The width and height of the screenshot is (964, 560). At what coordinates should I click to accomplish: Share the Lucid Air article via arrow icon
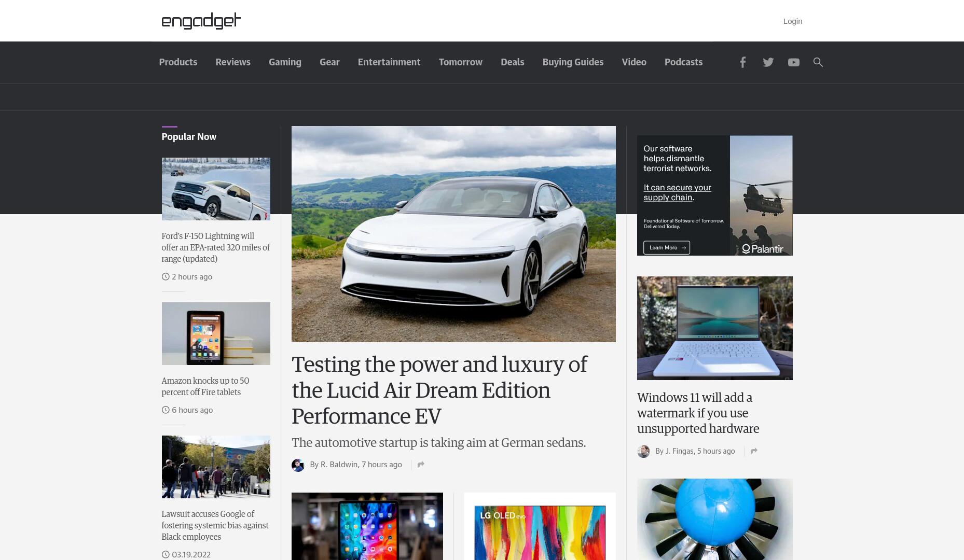[x=421, y=465]
